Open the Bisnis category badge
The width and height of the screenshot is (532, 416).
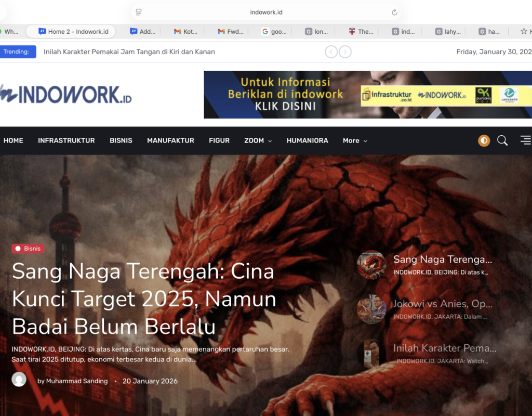[28, 249]
